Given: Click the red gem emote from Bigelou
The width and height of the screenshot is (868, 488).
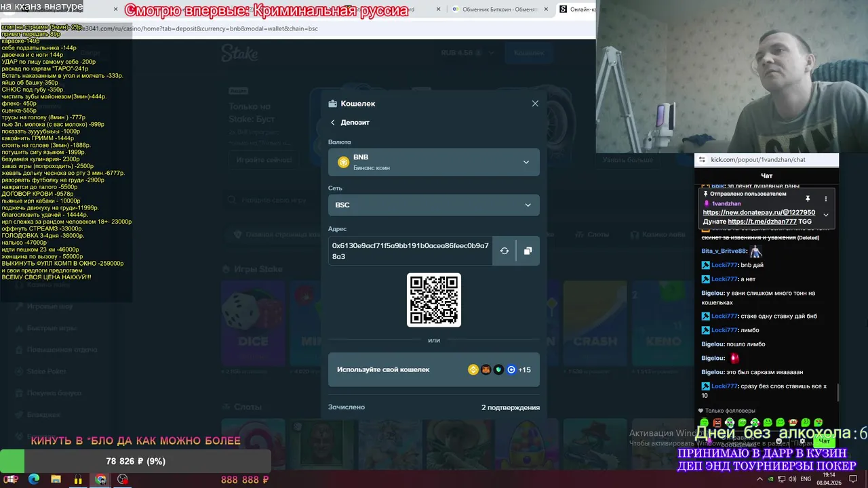Looking at the screenshot, I should tap(734, 358).
